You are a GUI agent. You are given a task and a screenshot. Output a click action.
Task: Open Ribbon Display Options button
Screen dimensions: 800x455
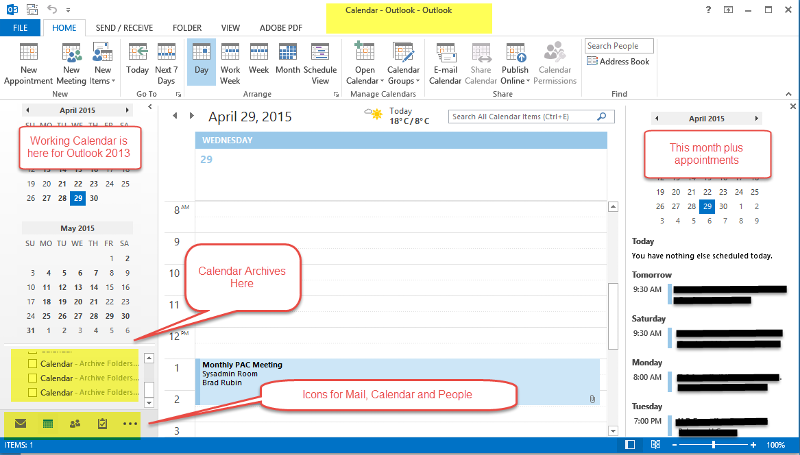729,10
